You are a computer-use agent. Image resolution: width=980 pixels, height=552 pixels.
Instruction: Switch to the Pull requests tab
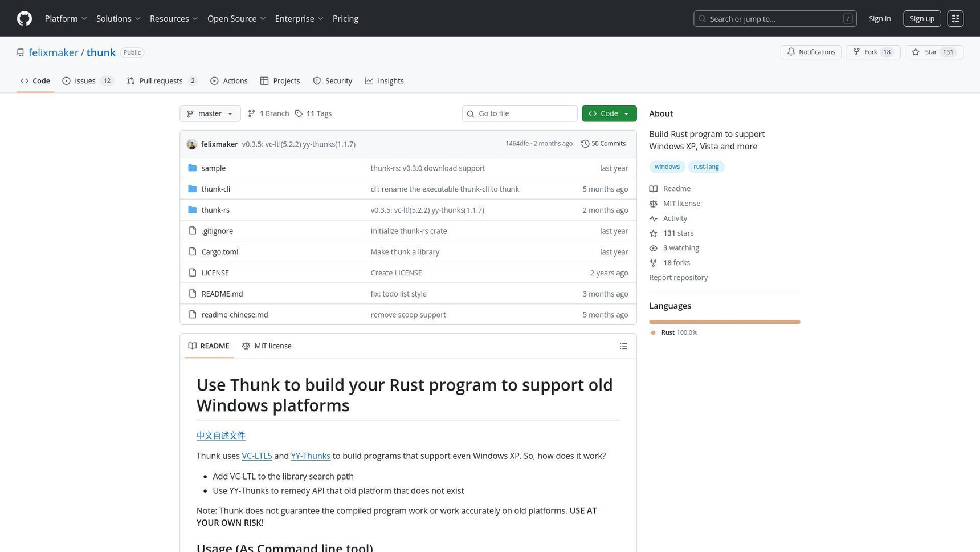tap(162, 81)
